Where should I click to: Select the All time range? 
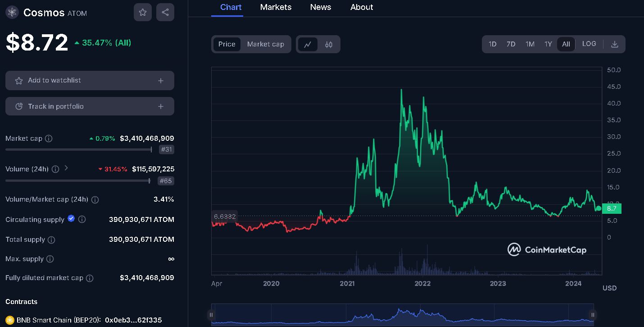point(566,44)
